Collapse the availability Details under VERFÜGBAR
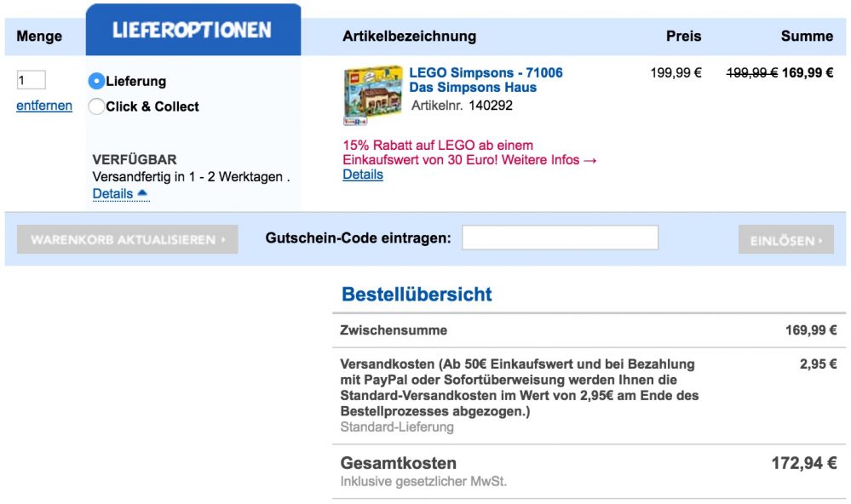 (120, 194)
